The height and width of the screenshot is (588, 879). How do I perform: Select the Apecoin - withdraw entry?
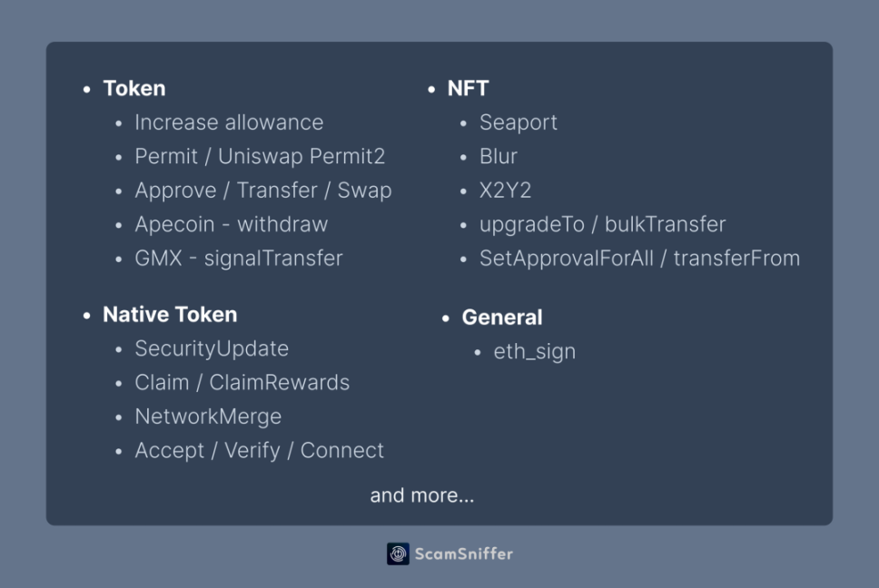tap(232, 224)
